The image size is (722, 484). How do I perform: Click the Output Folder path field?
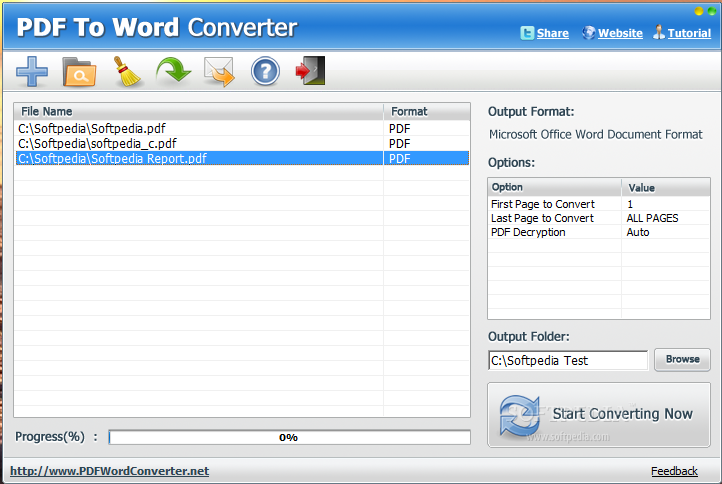click(568, 361)
